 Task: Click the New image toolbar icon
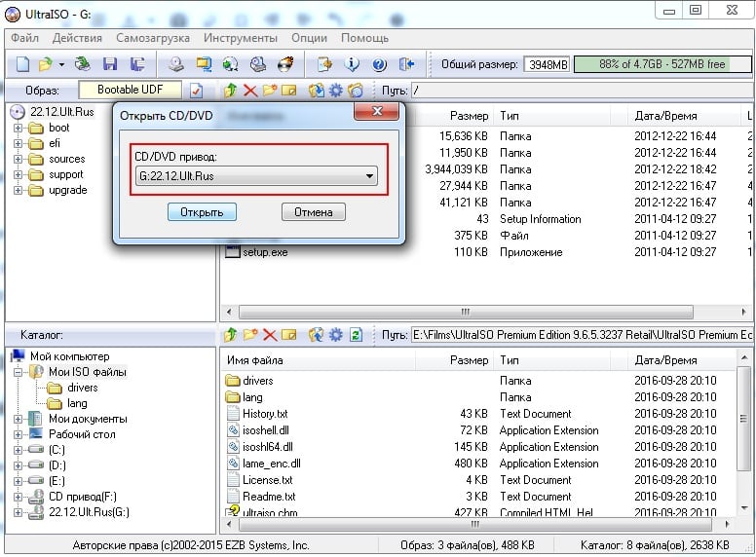coord(22,64)
